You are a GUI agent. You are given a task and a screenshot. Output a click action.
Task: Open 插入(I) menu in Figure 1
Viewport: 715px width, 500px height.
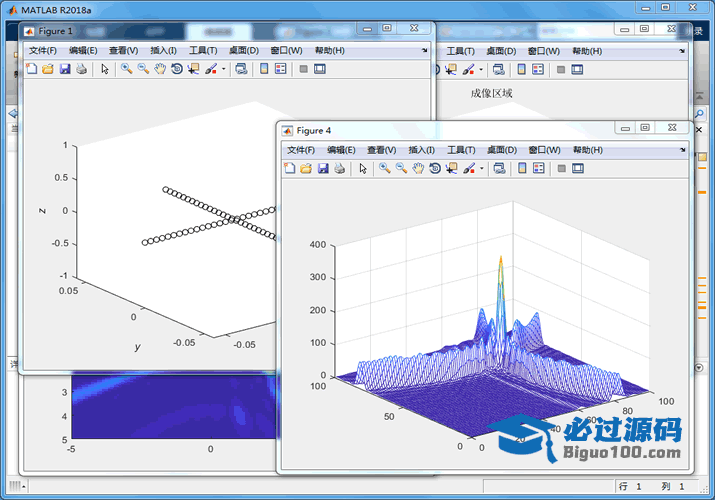point(163,50)
